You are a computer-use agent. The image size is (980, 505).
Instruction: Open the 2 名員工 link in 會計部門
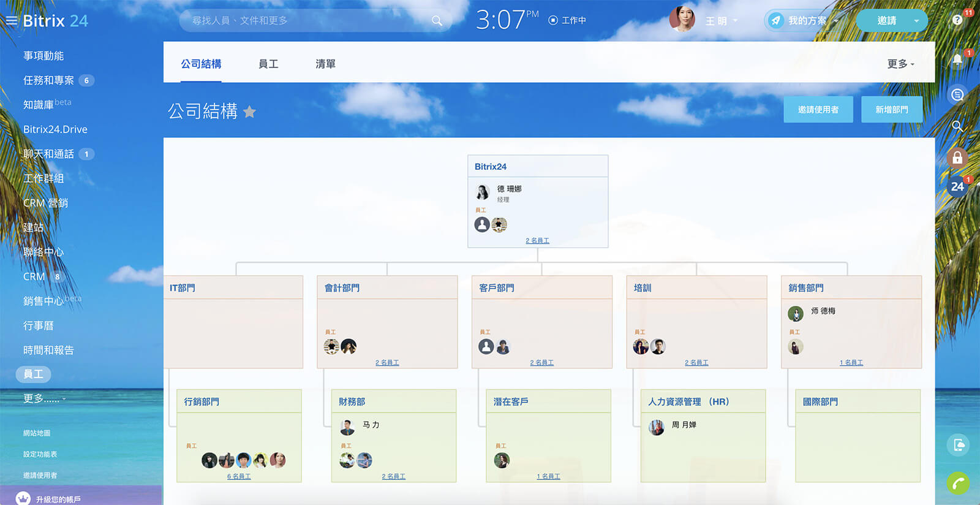click(387, 362)
